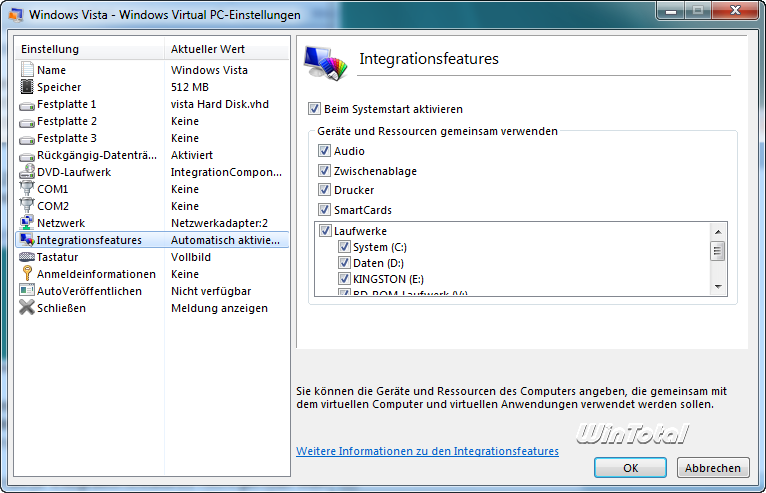The height and width of the screenshot is (493, 766).
Task: Click the Name setting document icon
Action: pyautogui.click(x=27, y=69)
